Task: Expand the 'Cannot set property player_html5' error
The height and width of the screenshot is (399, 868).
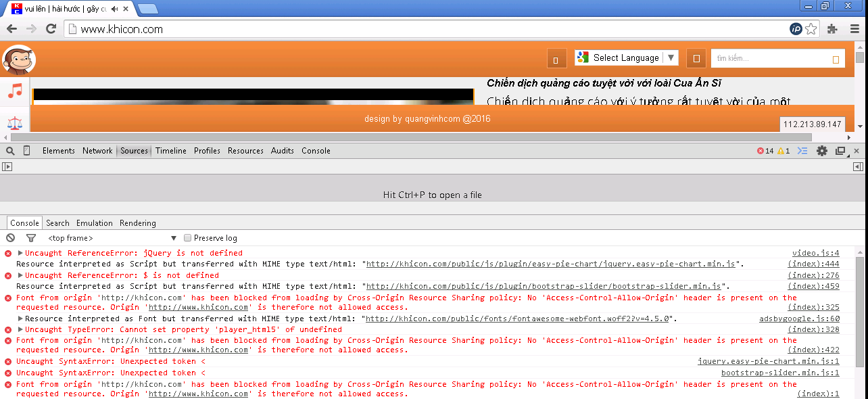Action: pyautogui.click(x=20, y=329)
